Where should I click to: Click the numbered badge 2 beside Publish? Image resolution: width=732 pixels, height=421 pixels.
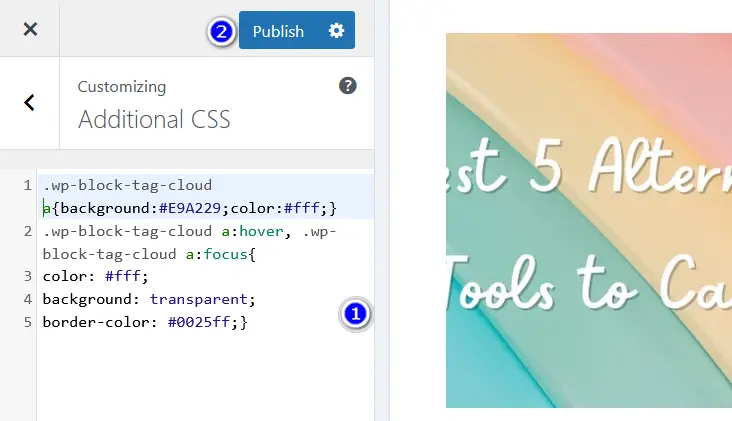tap(221, 32)
